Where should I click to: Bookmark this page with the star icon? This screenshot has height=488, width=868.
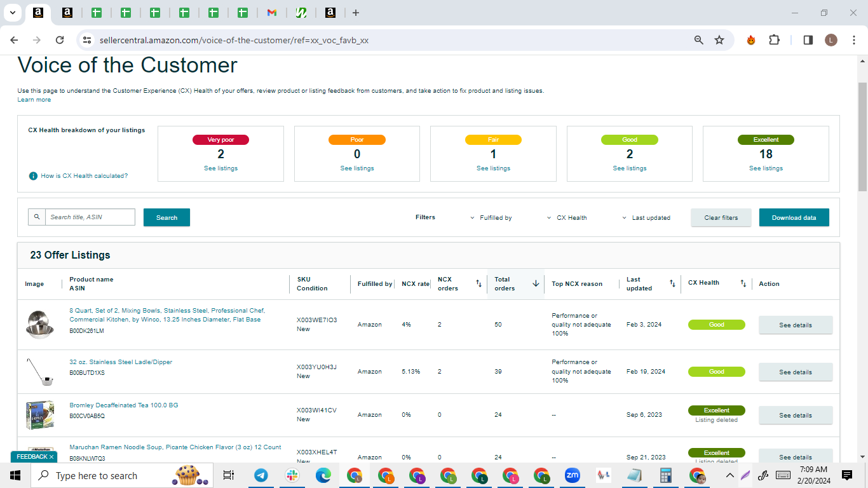coord(719,40)
